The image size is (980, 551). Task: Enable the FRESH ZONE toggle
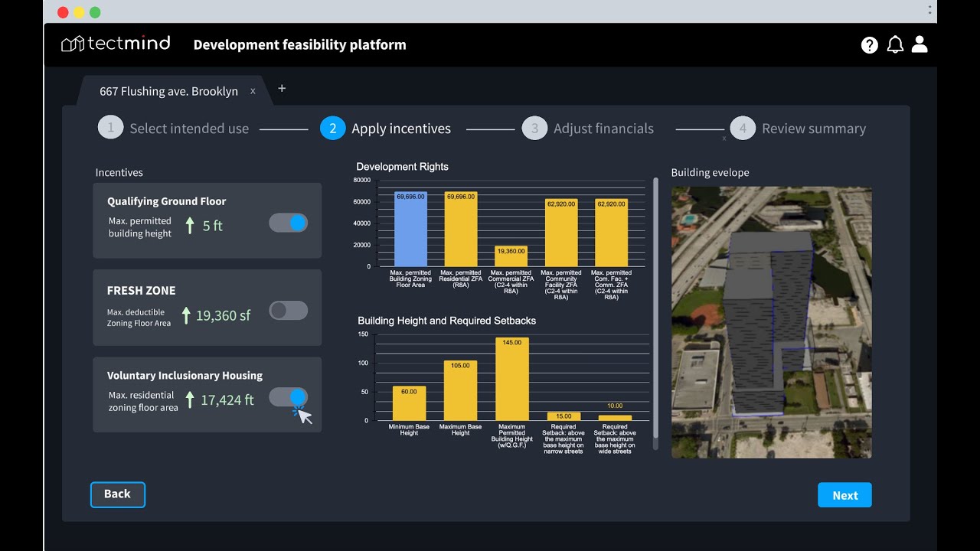tap(289, 310)
